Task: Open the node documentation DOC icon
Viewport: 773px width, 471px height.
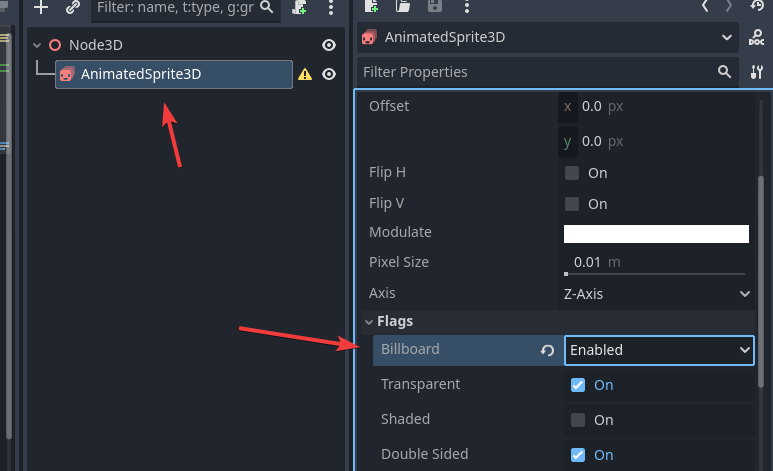Action: coord(756,38)
